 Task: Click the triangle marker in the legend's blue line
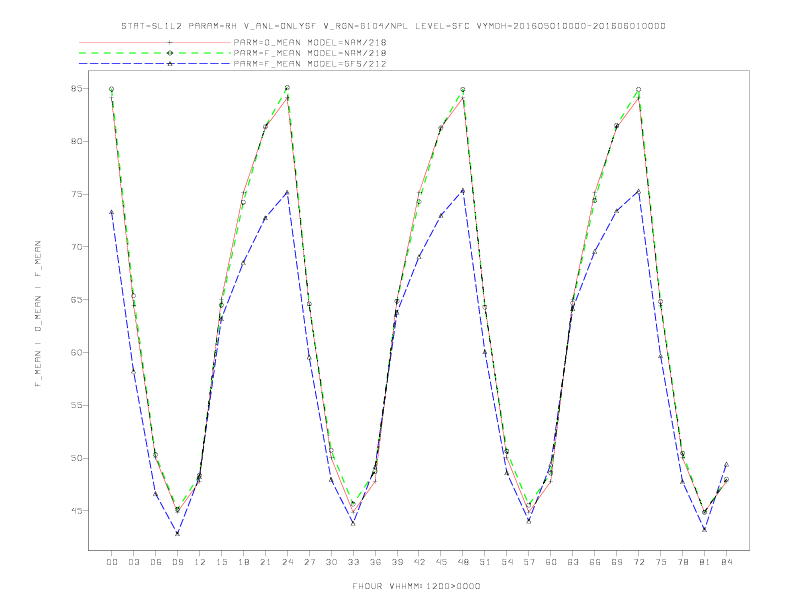(x=170, y=64)
